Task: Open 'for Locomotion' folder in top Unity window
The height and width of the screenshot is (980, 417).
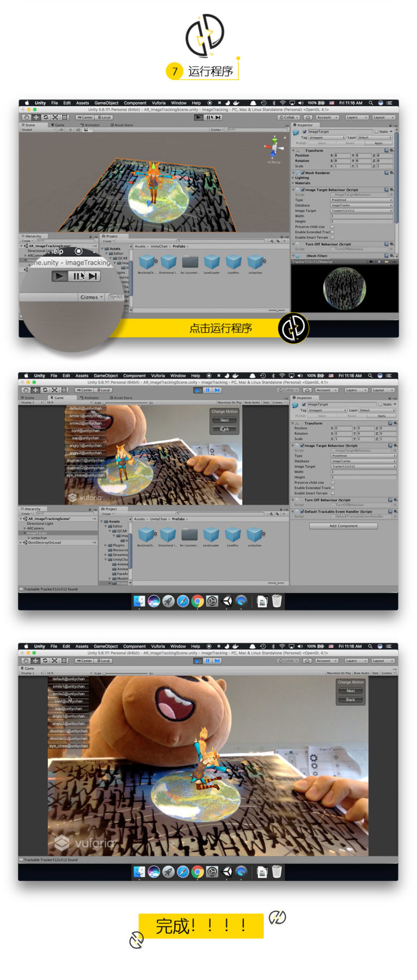Action: click(190, 263)
